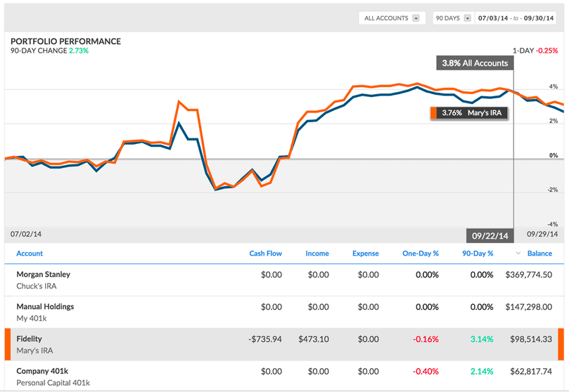Select the Manual Holdings My 401k row
This screenshot has height=392, width=569.
(281, 312)
